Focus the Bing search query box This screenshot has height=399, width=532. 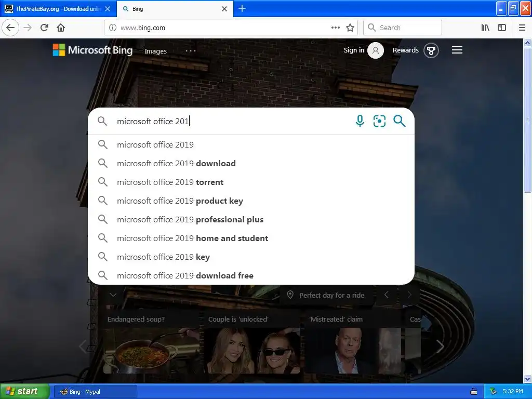[232, 121]
